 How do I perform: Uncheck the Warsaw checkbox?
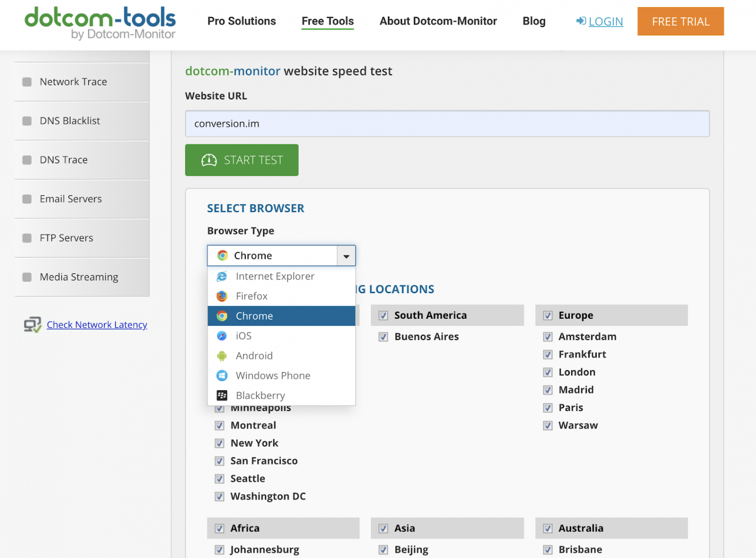coord(548,426)
